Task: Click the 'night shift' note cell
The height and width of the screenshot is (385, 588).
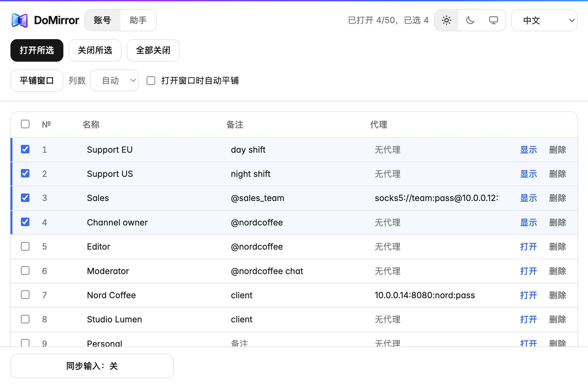Action: tap(251, 174)
